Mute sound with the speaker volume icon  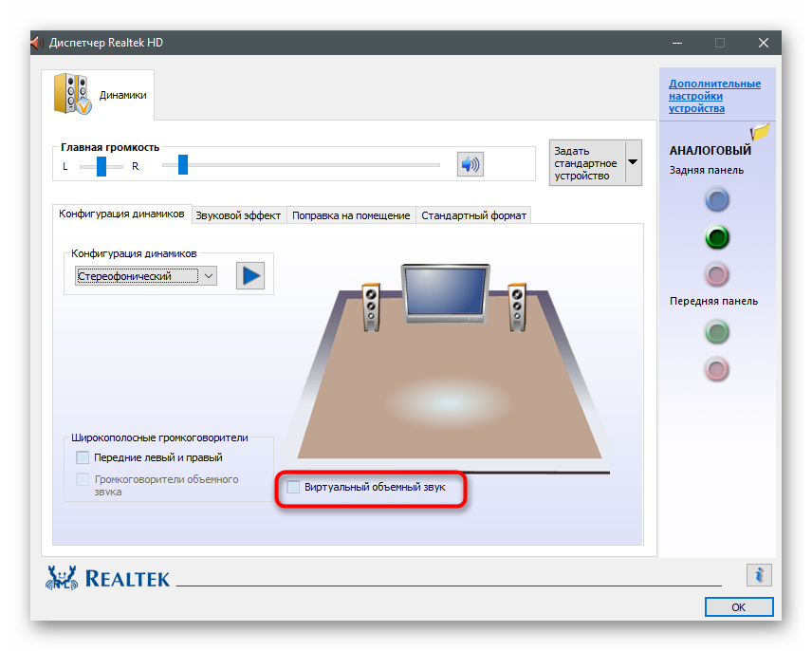pos(470,165)
